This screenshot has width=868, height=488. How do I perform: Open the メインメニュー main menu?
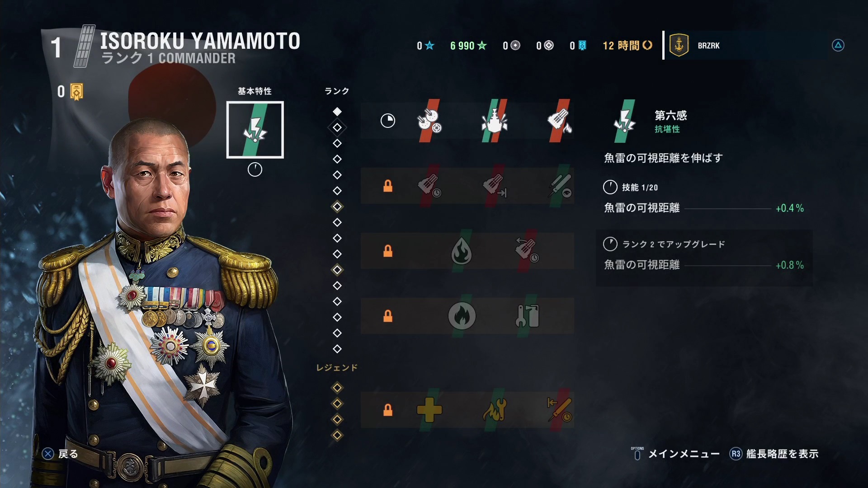click(675, 454)
